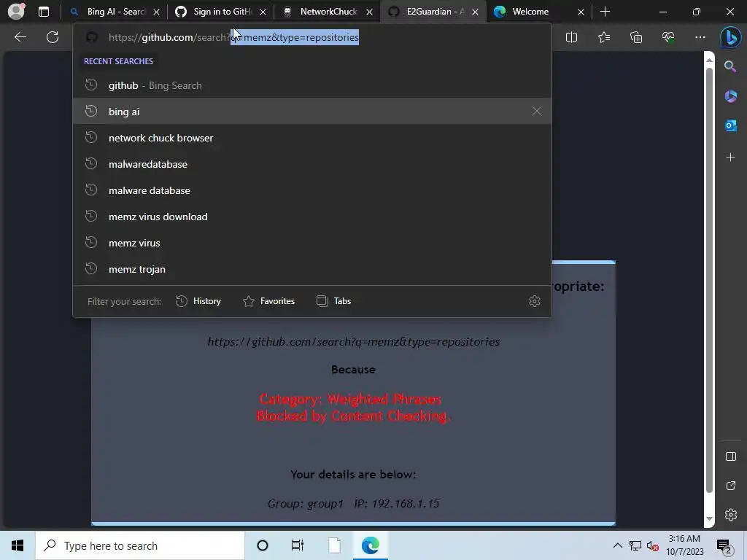Open address bar suggestion settings gear
Viewport: 747px width, 560px height.
click(535, 301)
